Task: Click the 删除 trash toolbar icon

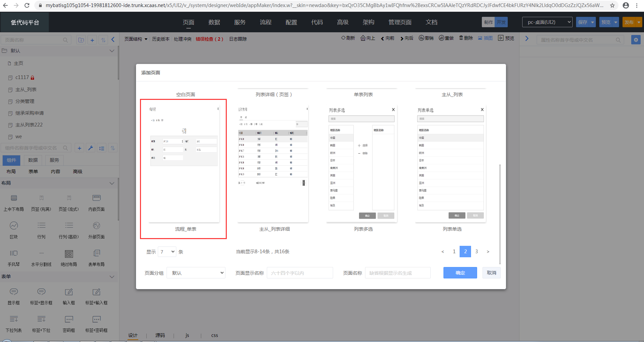Action: pos(461,38)
